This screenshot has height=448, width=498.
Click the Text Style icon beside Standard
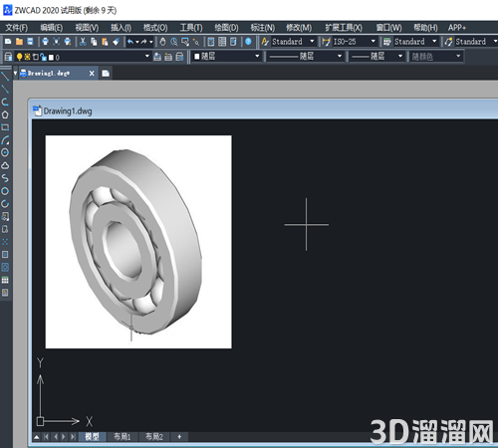(x=265, y=42)
